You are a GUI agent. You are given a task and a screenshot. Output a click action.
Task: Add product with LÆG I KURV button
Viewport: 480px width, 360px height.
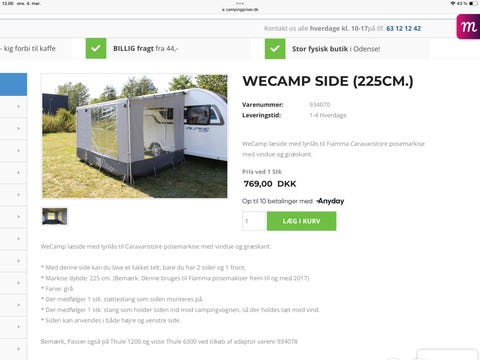301,221
